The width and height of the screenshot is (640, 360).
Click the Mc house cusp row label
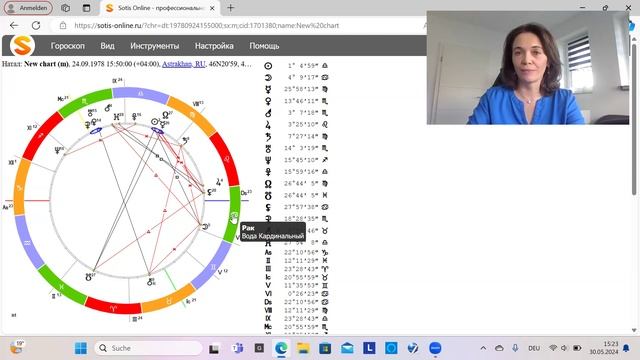coord(268,327)
